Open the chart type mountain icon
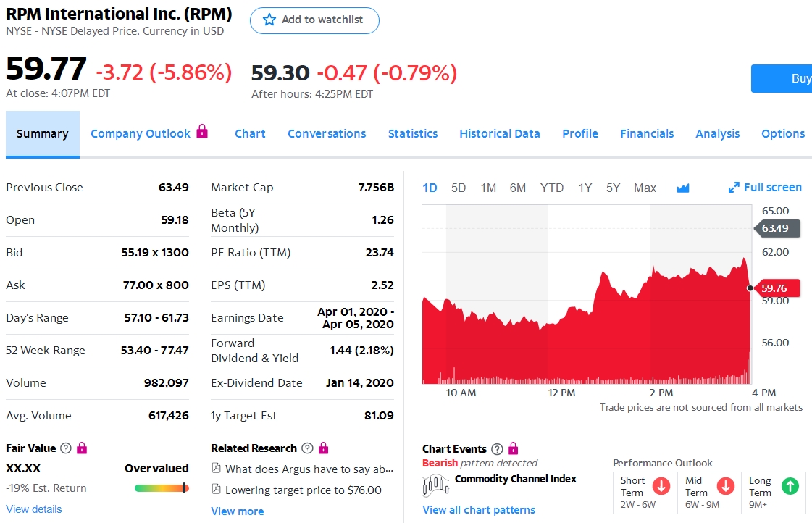Image resolution: width=812 pixels, height=523 pixels. pyautogui.click(x=683, y=188)
